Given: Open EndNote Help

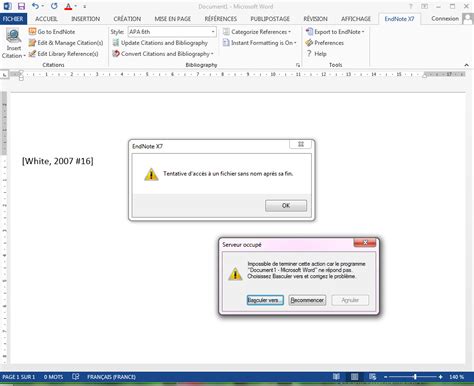Looking at the screenshot, I should pos(316,54).
